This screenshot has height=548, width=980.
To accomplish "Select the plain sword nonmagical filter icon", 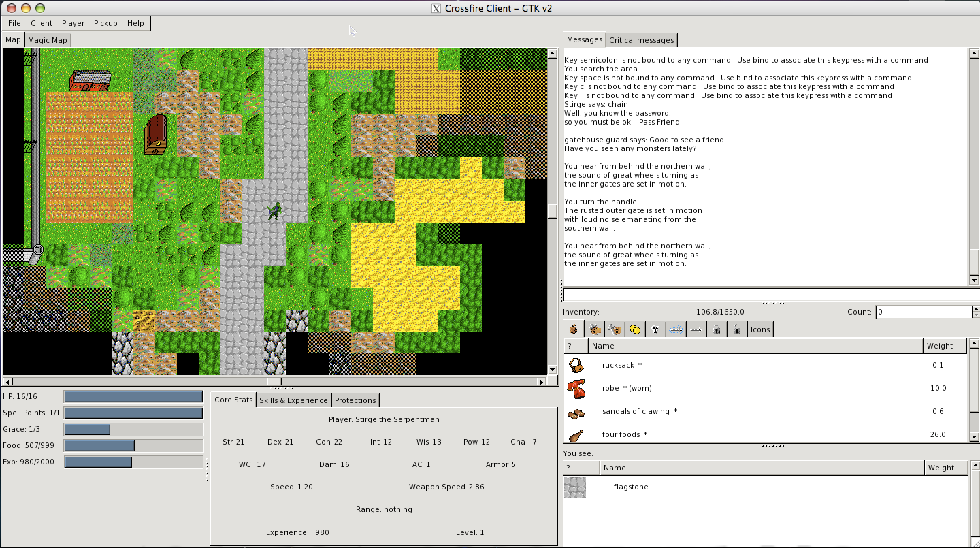I will [696, 329].
